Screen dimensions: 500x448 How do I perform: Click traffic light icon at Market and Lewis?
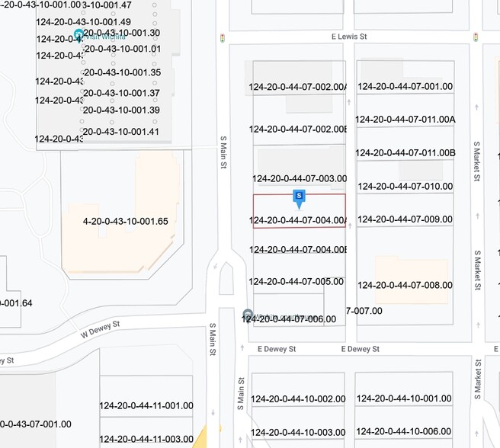point(476,37)
